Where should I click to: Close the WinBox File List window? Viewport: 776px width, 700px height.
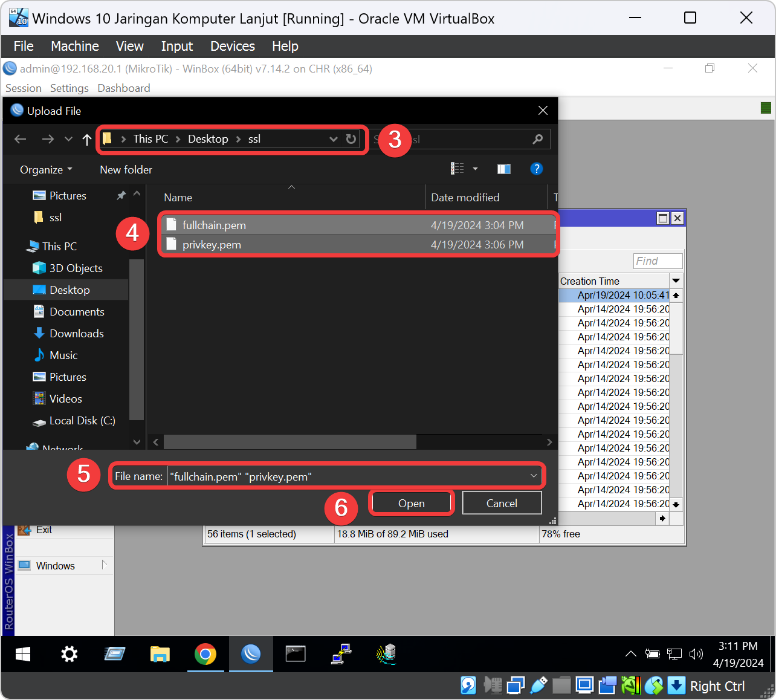pos(677,218)
